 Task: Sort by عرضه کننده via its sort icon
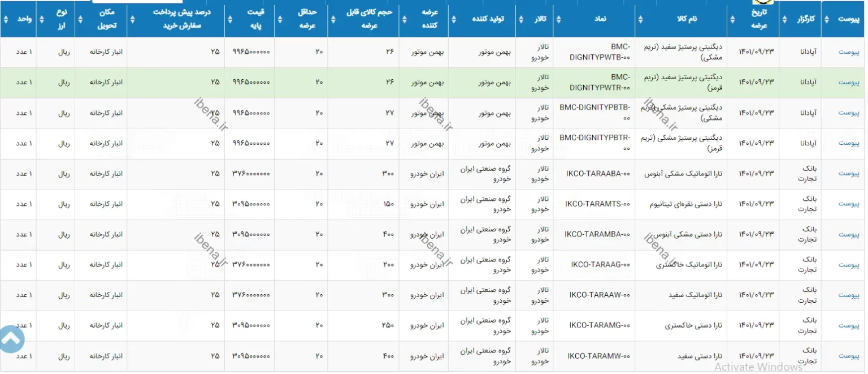point(405,19)
